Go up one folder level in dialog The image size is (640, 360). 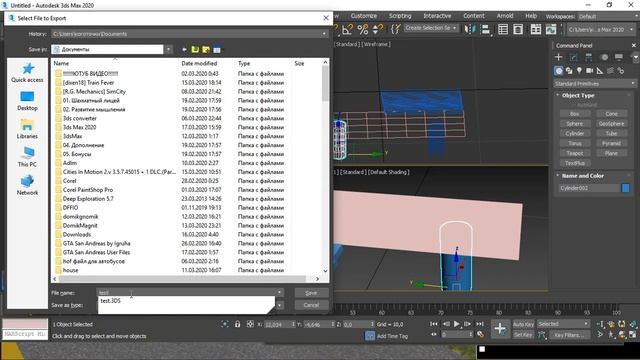tap(196, 49)
